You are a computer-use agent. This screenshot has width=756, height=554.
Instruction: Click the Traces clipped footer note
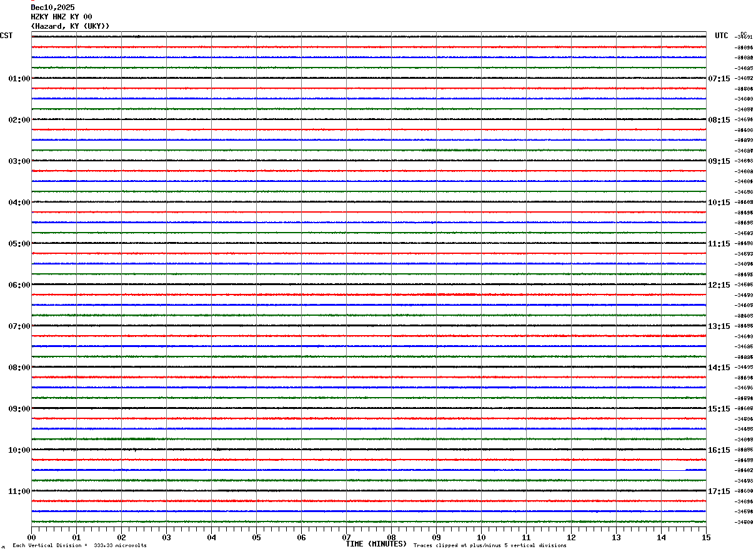490,546
